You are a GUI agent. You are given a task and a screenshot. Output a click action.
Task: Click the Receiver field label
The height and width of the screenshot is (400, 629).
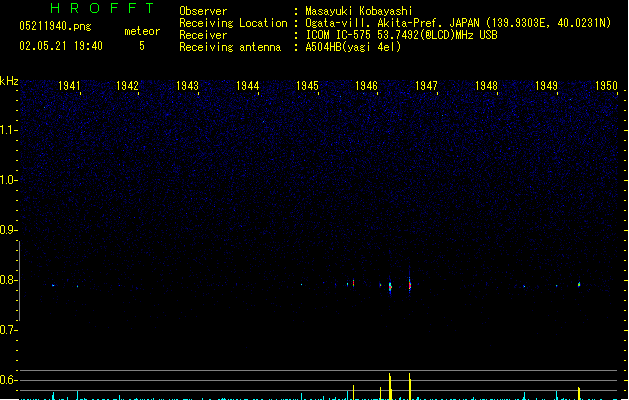tap(203, 35)
